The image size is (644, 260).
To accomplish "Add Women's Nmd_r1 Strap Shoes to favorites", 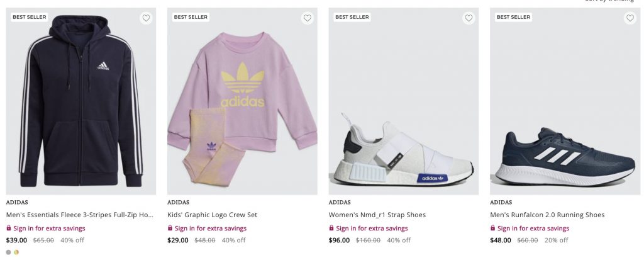I will pyautogui.click(x=469, y=18).
